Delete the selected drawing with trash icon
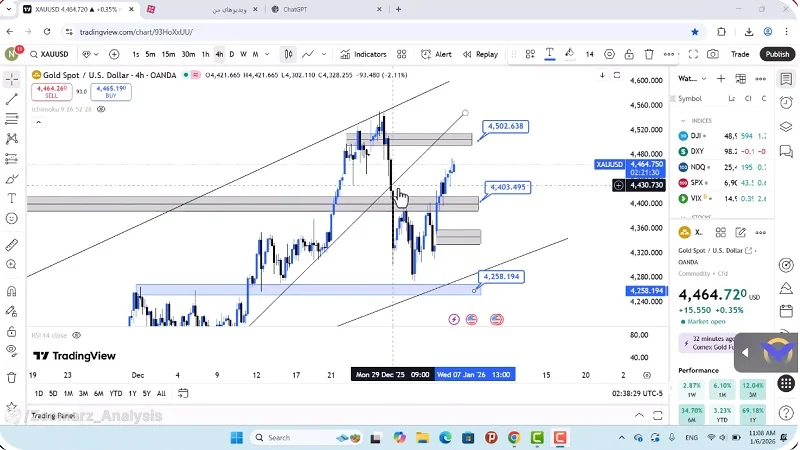The image size is (800, 450). coord(649,54)
